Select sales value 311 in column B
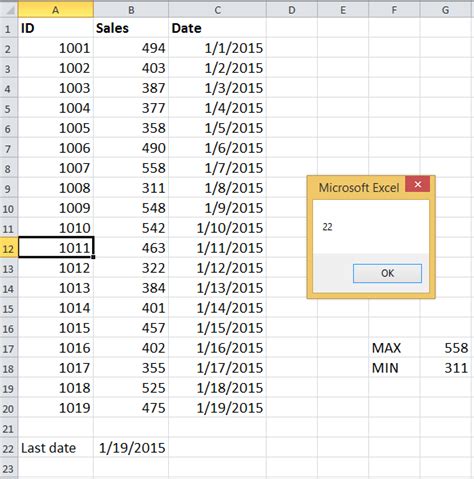This screenshot has height=479, width=474. [x=131, y=188]
